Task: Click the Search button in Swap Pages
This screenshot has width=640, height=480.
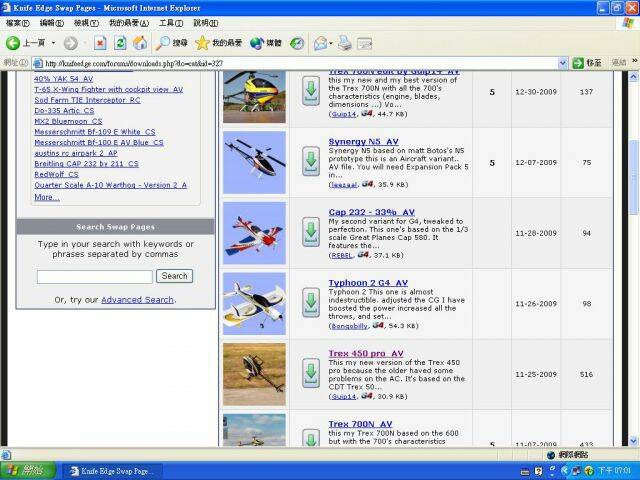Action: (174, 276)
